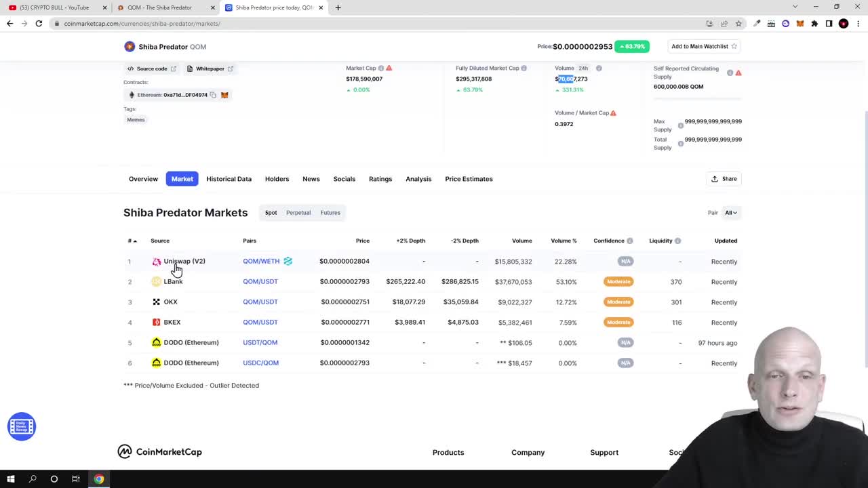Open the USDC/QOM pair link
868x488 pixels.
click(260, 363)
